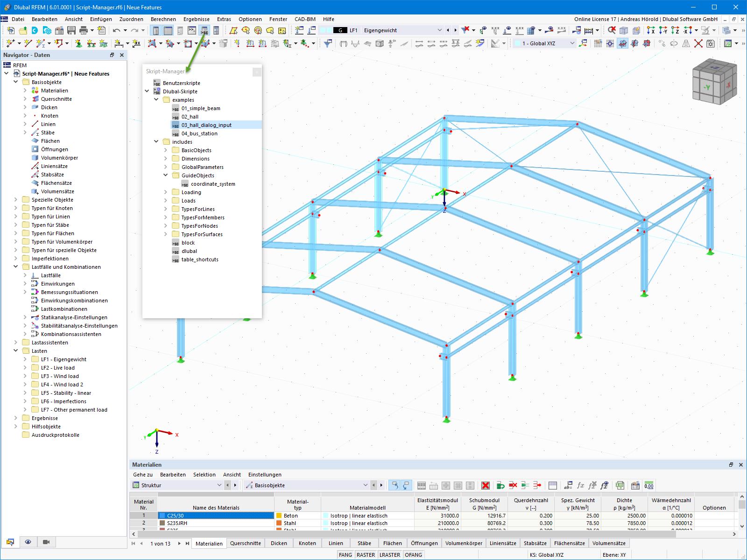Toggle the eye view icon below navigator
The width and height of the screenshot is (747, 560).
(28, 542)
